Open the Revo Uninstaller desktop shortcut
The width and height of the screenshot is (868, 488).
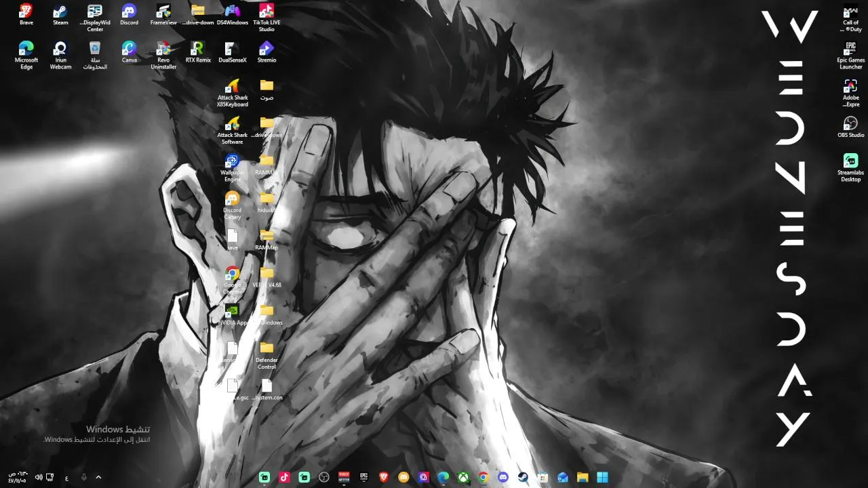point(163,55)
